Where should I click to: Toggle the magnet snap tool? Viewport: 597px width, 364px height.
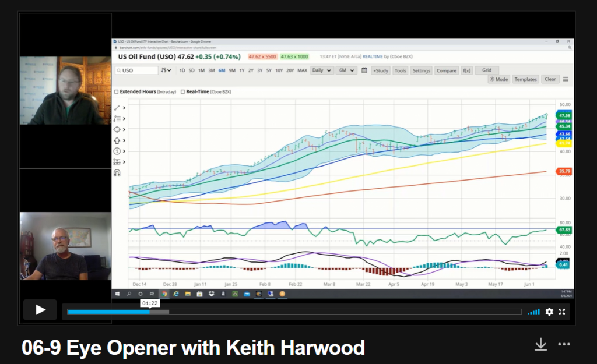pyautogui.click(x=117, y=173)
